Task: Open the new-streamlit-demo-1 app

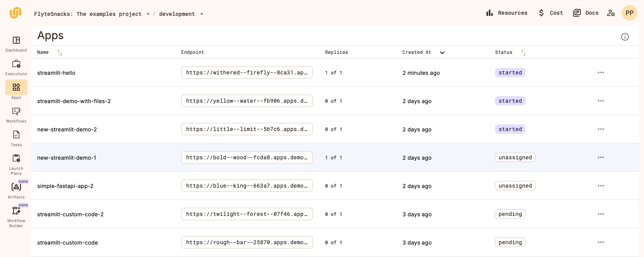Action: [67, 158]
